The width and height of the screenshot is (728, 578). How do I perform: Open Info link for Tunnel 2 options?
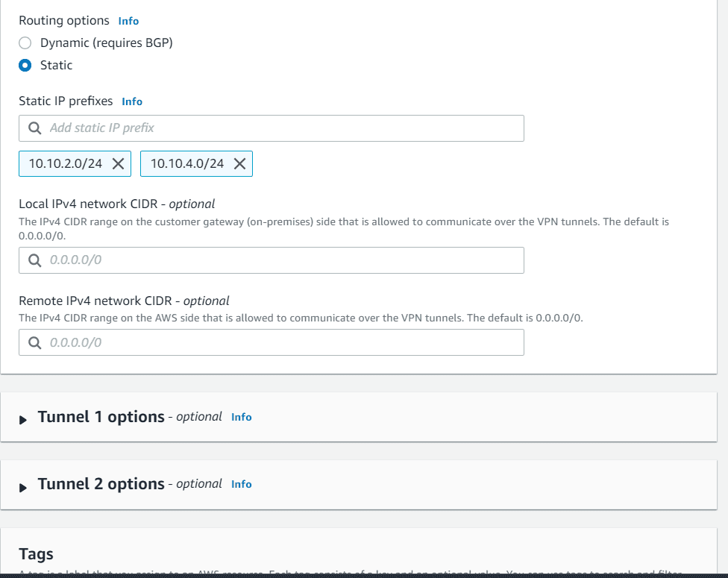[x=242, y=484]
